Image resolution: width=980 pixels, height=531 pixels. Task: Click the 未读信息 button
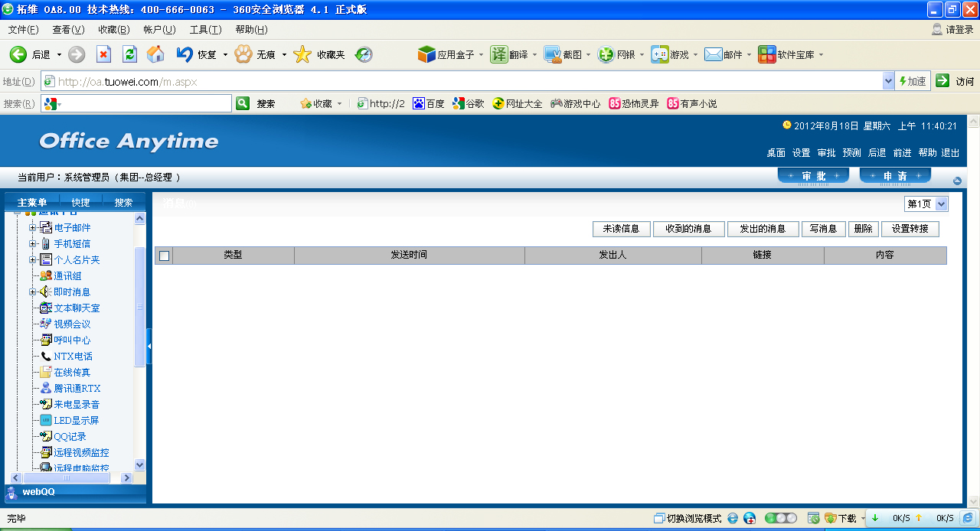(621, 229)
